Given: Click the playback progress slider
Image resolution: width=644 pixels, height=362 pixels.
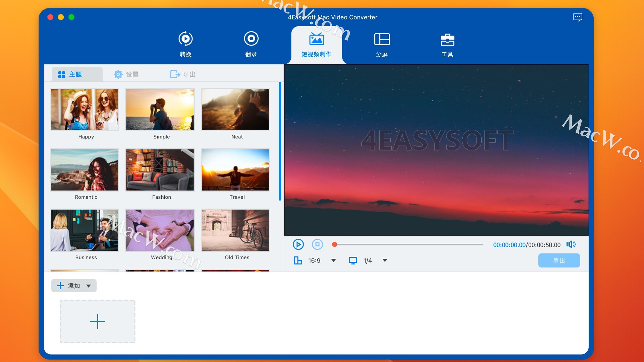Looking at the screenshot, I should coord(408,245).
